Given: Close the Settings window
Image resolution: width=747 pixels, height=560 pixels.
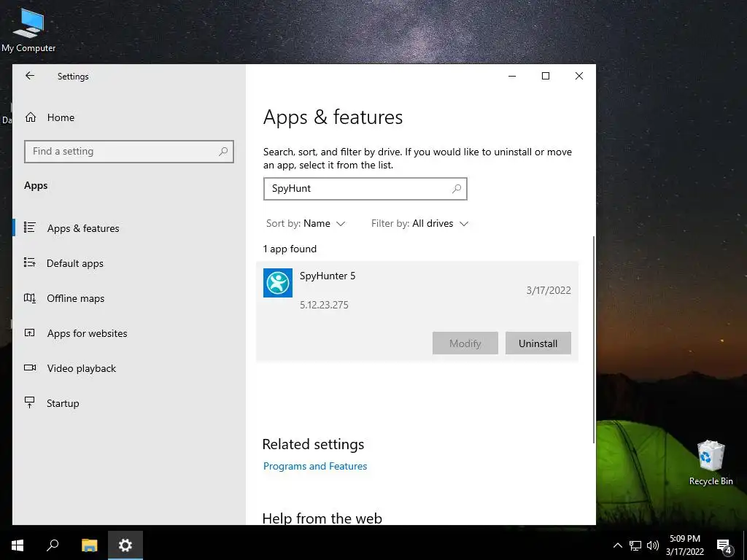Looking at the screenshot, I should pyautogui.click(x=578, y=76).
